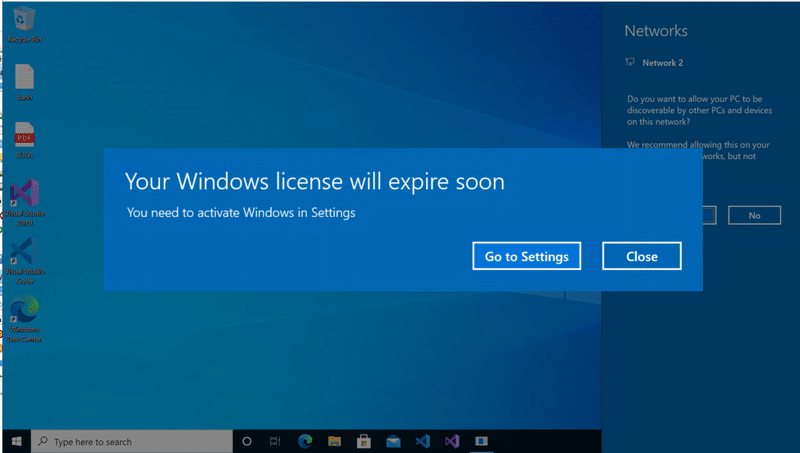Launch Visual Studio Code from the taskbar
Viewport: 800px width, 453px height.
(x=422, y=441)
